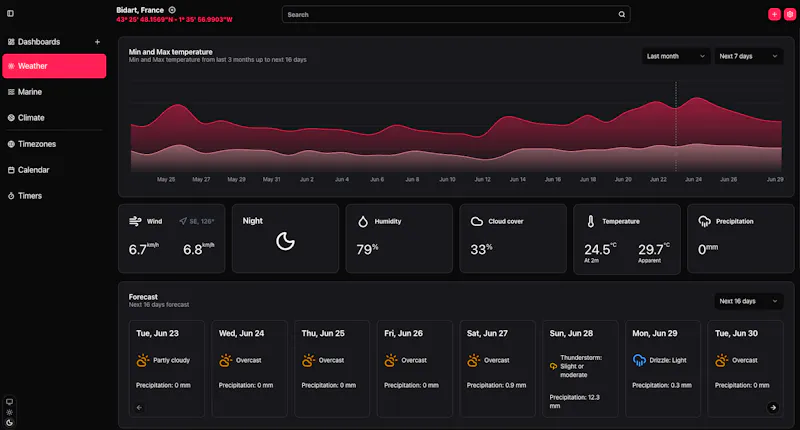Enable light theme sun icon
The width and height of the screenshot is (800, 430).
coord(9,412)
